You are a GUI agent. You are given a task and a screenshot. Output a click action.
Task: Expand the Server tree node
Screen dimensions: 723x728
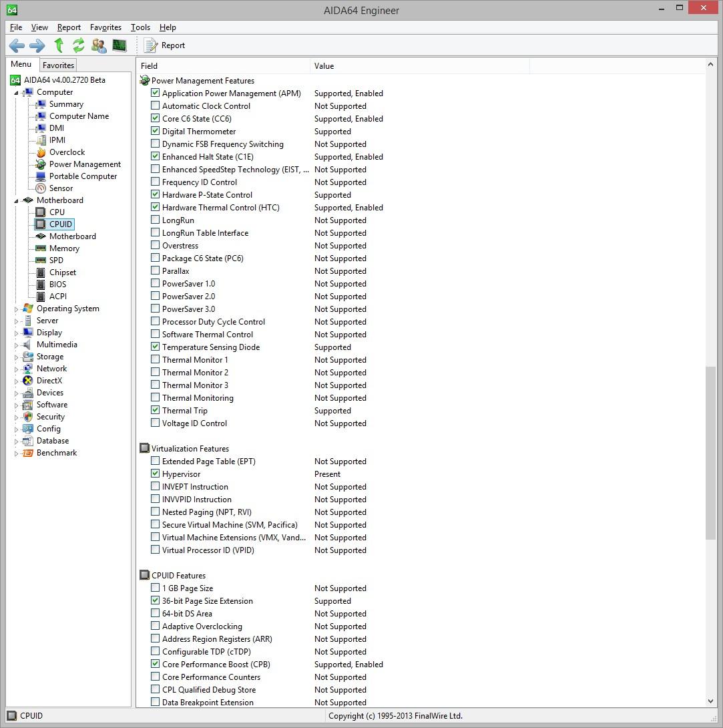(16, 321)
